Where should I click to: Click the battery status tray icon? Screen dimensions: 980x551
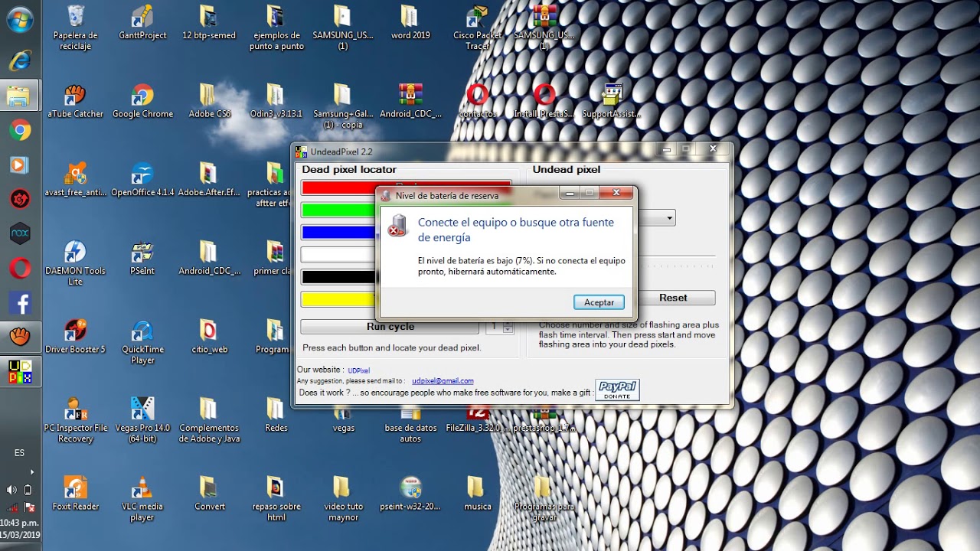click(x=28, y=490)
